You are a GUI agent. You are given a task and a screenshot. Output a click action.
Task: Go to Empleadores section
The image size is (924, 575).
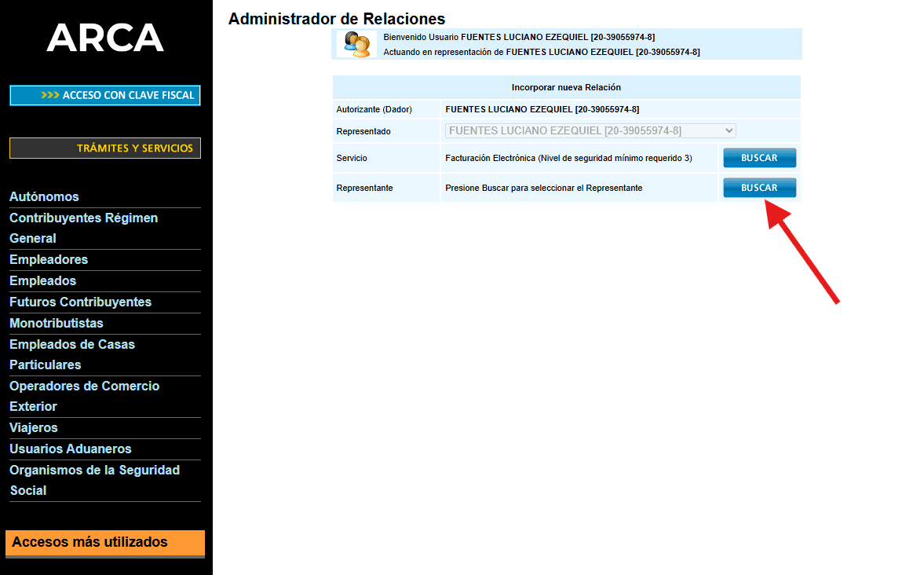pos(49,260)
